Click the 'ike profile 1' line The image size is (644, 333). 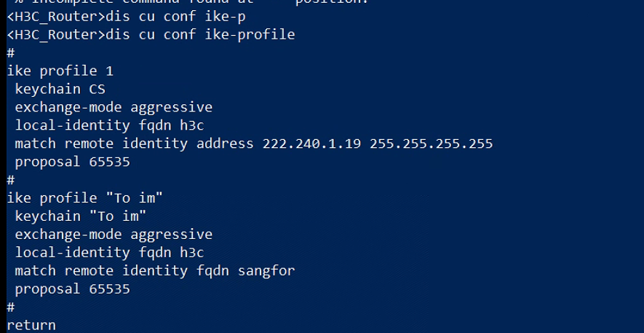tap(60, 71)
